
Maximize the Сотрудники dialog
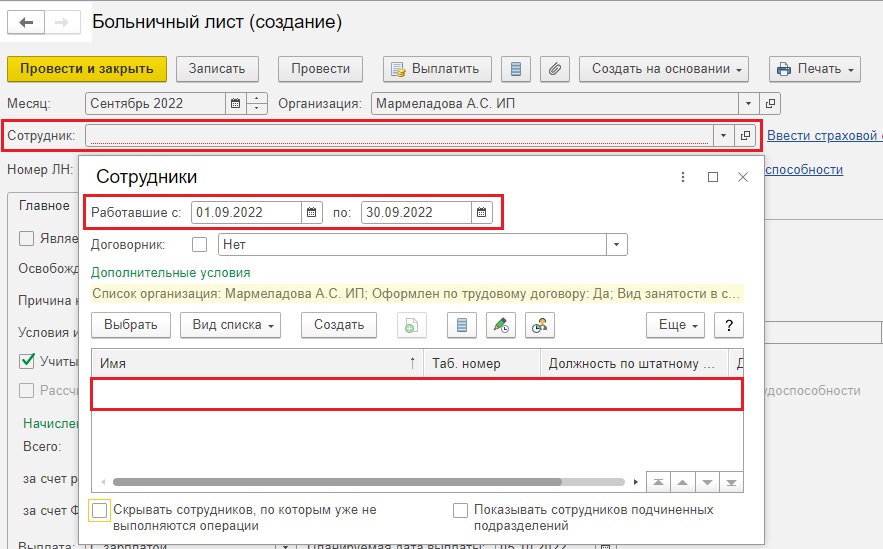click(x=713, y=177)
